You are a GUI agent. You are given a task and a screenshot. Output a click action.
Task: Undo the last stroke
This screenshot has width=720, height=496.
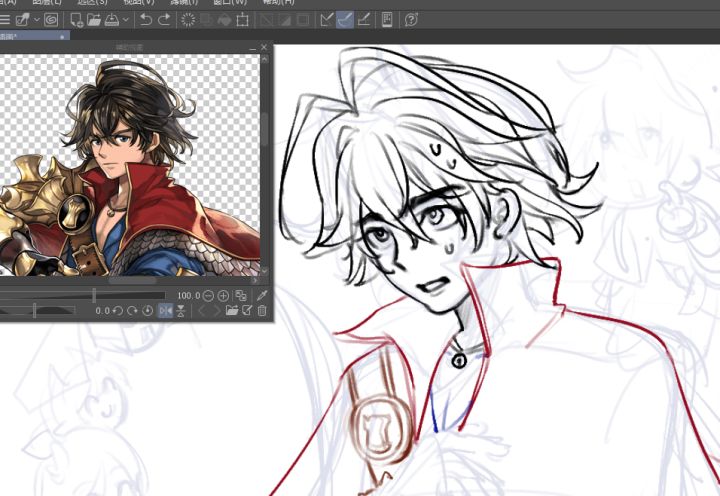146,20
